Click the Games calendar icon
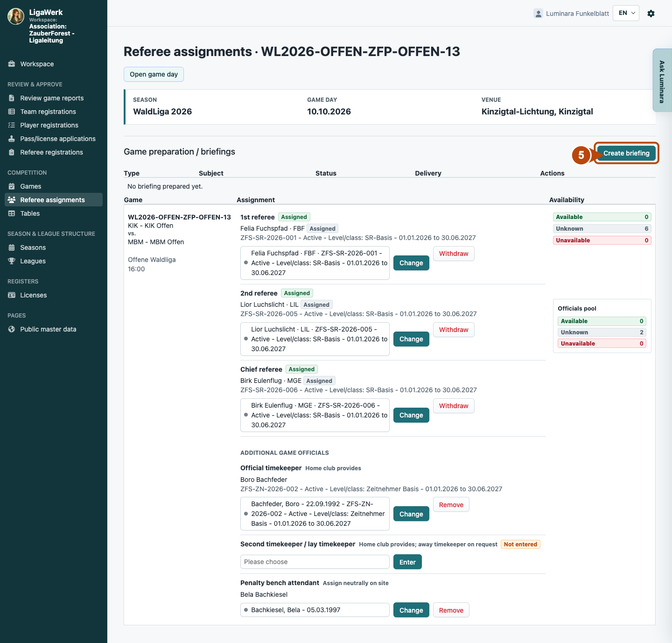672x643 pixels. point(12,186)
